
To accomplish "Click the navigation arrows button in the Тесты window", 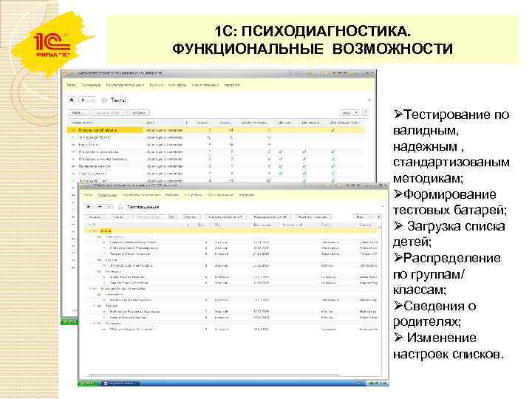I will (87, 100).
